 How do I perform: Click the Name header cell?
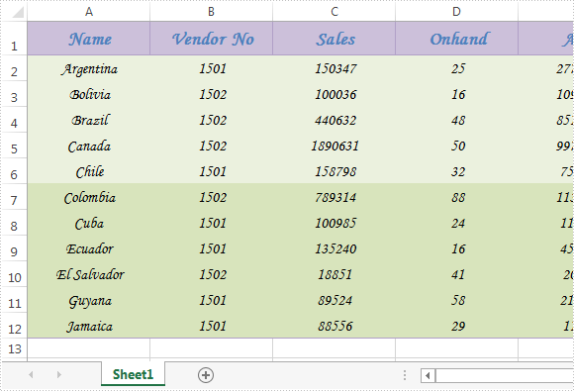[x=89, y=39]
